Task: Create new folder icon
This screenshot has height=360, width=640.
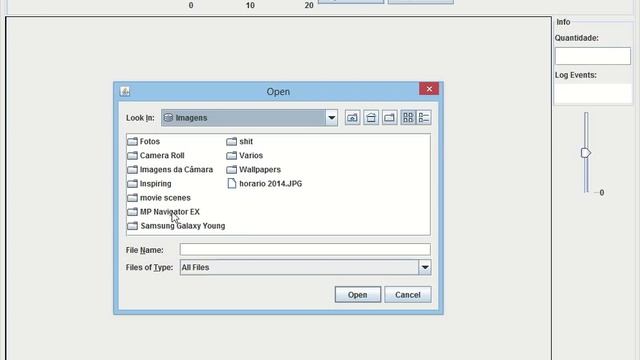Action: click(389, 118)
